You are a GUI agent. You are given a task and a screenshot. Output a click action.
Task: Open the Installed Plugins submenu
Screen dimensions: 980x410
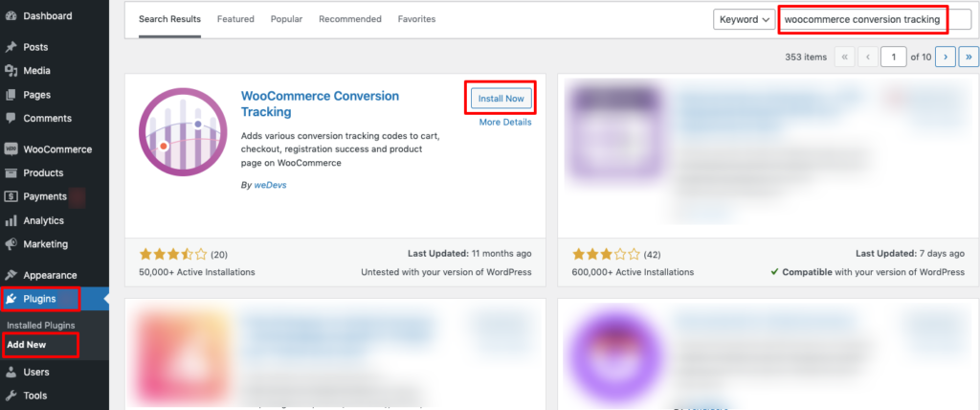pos(40,326)
